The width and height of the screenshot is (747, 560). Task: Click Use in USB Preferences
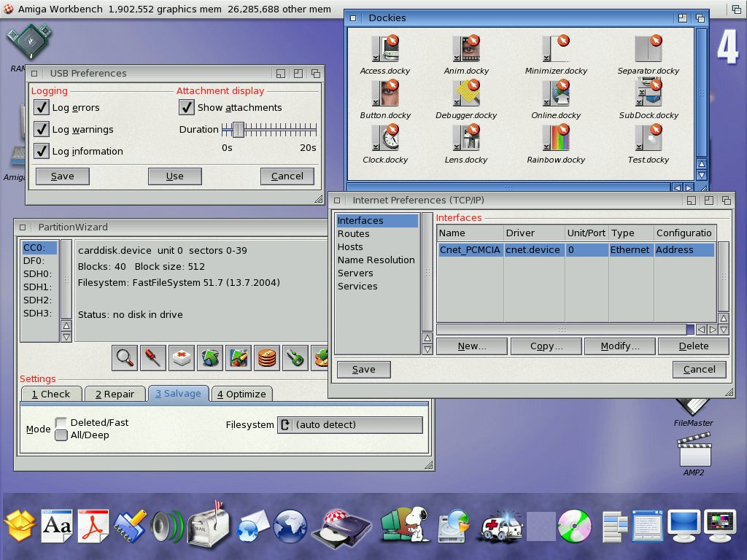click(x=175, y=176)
